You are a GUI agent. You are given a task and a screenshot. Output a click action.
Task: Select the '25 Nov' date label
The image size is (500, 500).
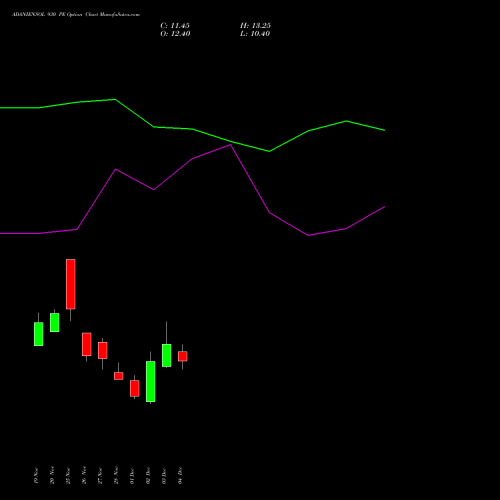68,475
